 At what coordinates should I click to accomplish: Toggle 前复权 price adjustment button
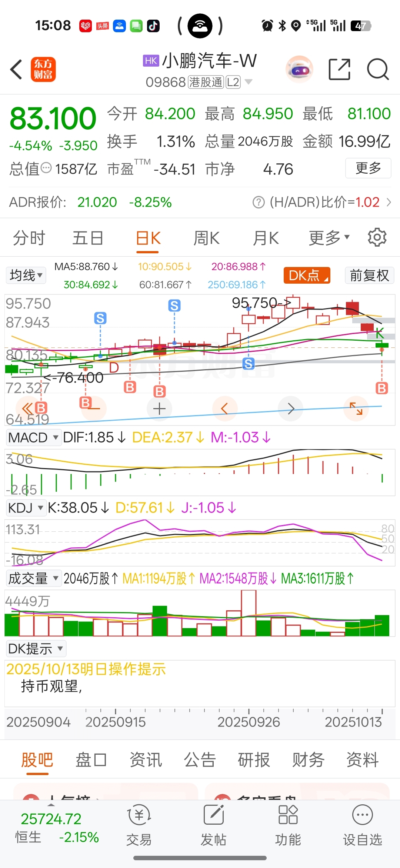[369, 276]
